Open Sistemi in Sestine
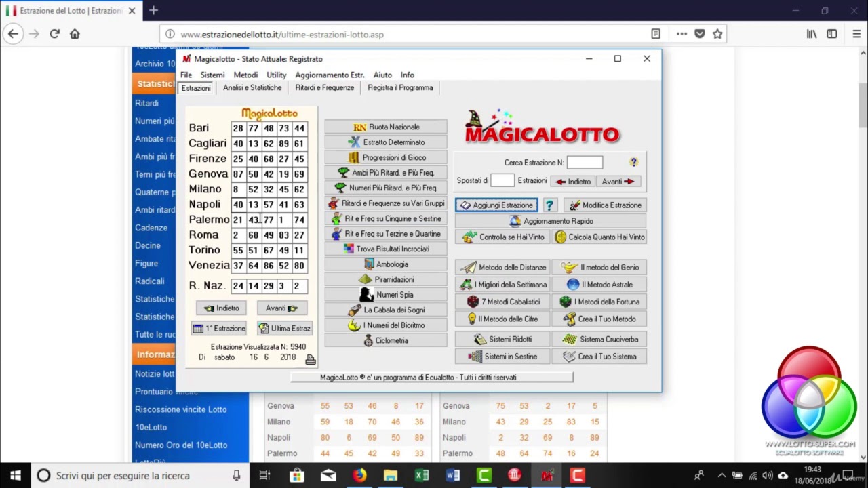Image resolution: width=868 pixels, height=488 pixels. point(502,356)
